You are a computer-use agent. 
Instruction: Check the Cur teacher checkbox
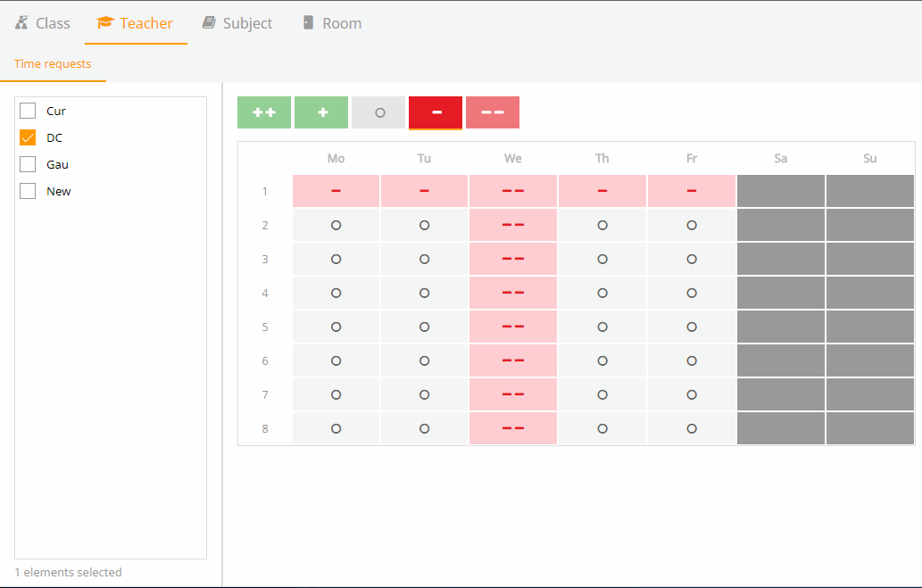pyautogui.click(x=28, y=111)
